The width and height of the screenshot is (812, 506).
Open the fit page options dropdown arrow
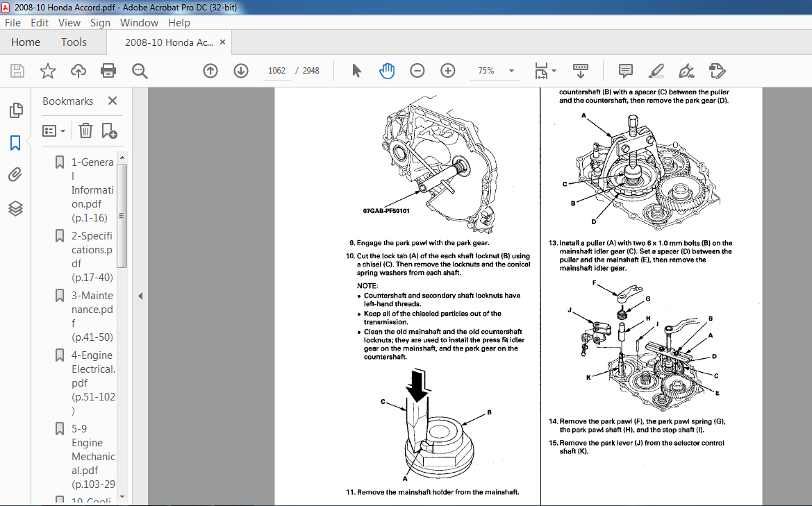coord(554,71)
